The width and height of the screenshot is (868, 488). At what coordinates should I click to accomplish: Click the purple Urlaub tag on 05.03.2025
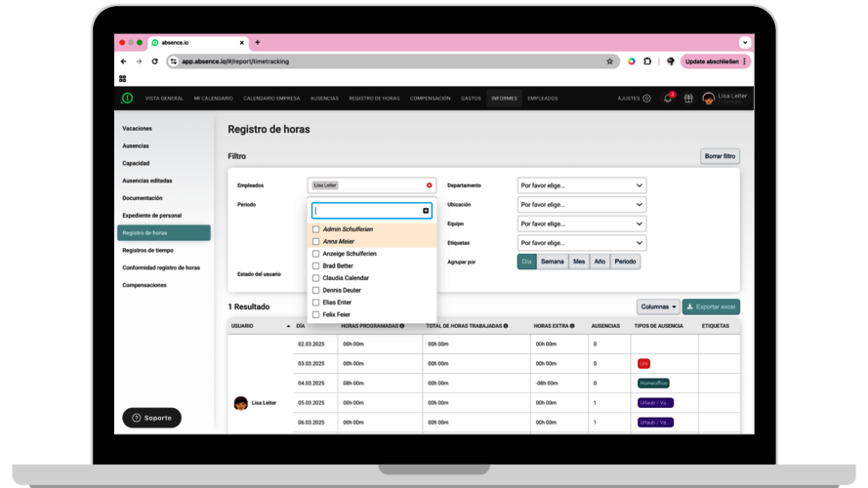[x=655, y=403]
